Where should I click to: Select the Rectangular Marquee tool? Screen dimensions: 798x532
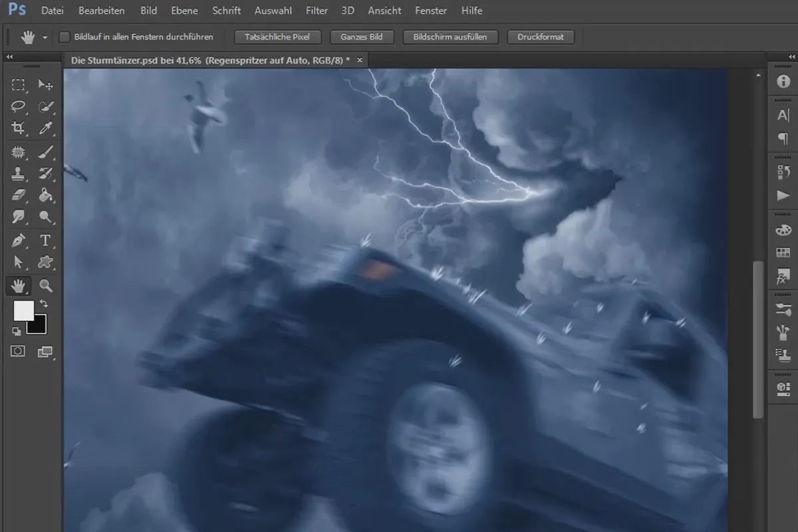coord(19,84)
